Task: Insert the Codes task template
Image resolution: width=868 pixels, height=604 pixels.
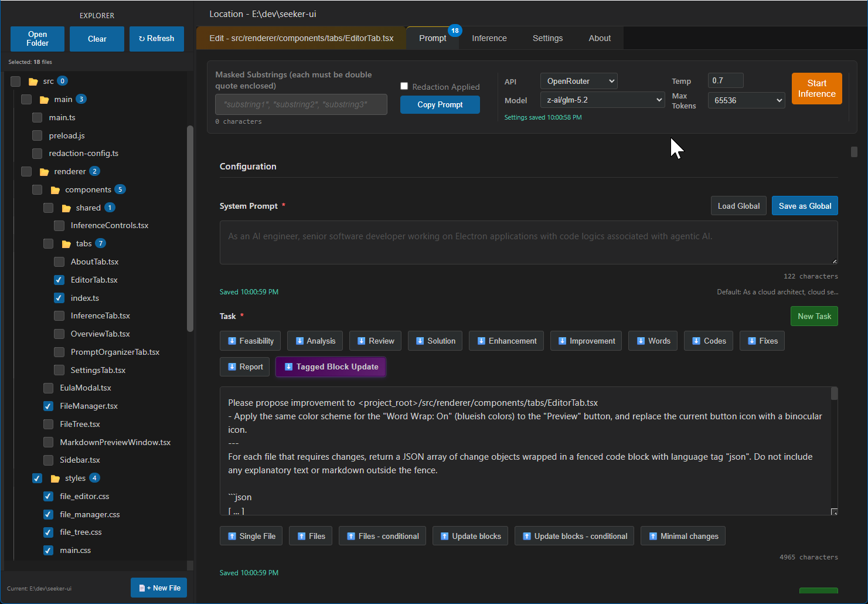Action: coord(709,341)
